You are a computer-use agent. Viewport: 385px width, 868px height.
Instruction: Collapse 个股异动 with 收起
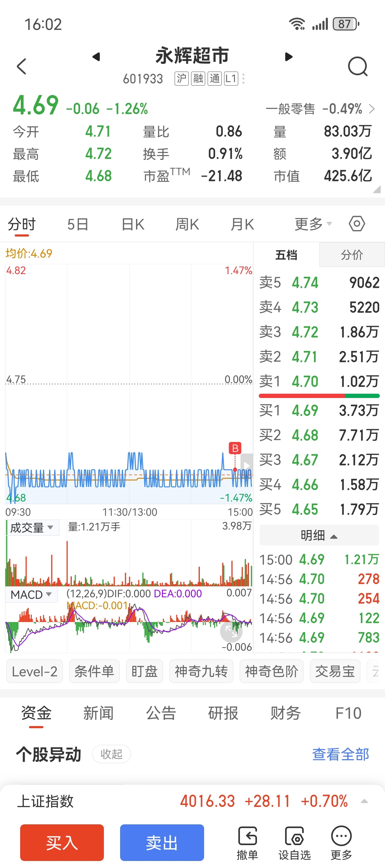[111, 754]
